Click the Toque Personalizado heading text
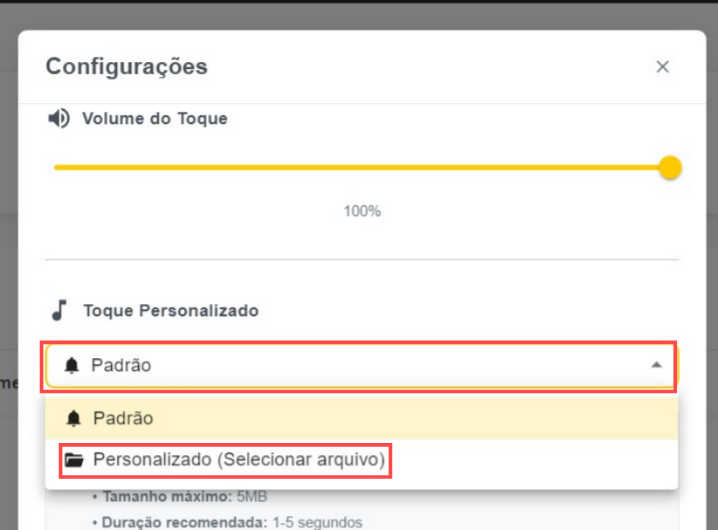Viewport: 718px width, 530px height. pyautogui.click(x=171, y=310)
